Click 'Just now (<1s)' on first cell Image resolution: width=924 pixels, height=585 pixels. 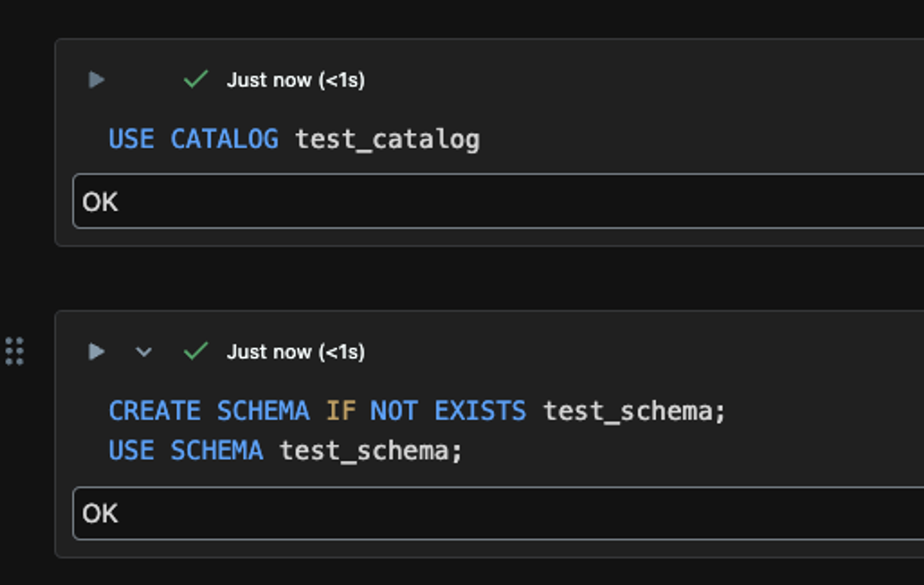click(x=296, y=80)
